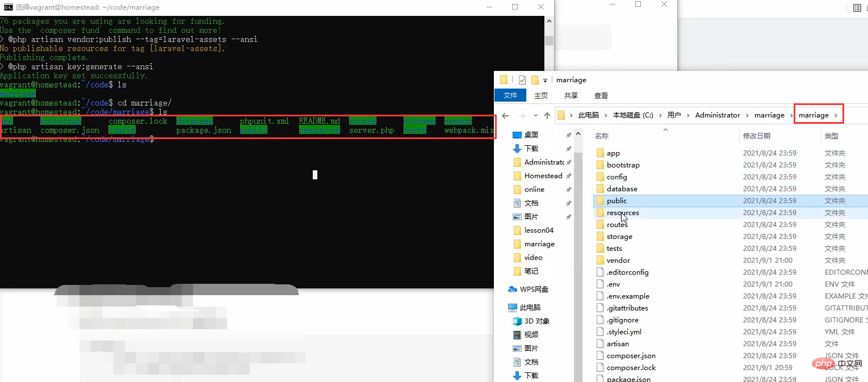Switch to the 共享 ribbon tab

[571, 95]
